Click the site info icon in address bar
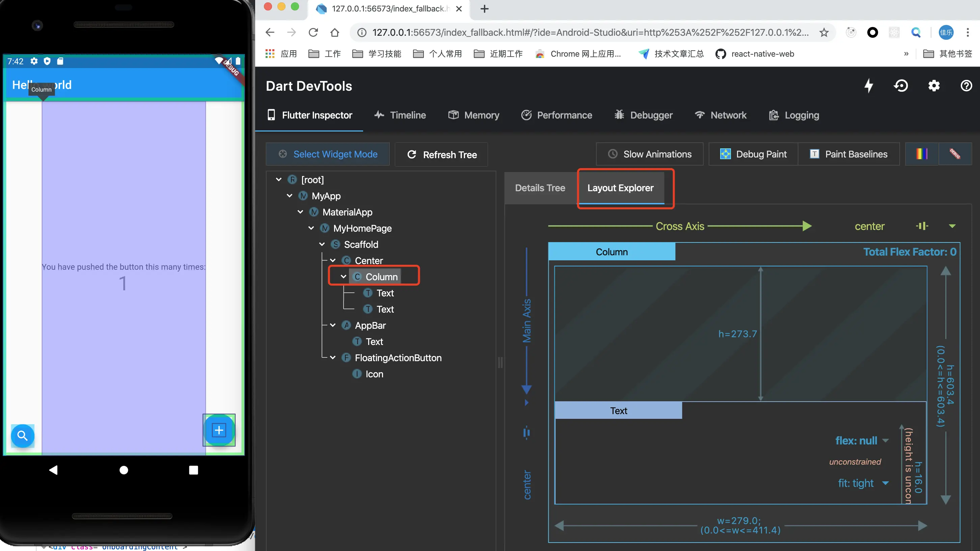 tap(362, 33)
